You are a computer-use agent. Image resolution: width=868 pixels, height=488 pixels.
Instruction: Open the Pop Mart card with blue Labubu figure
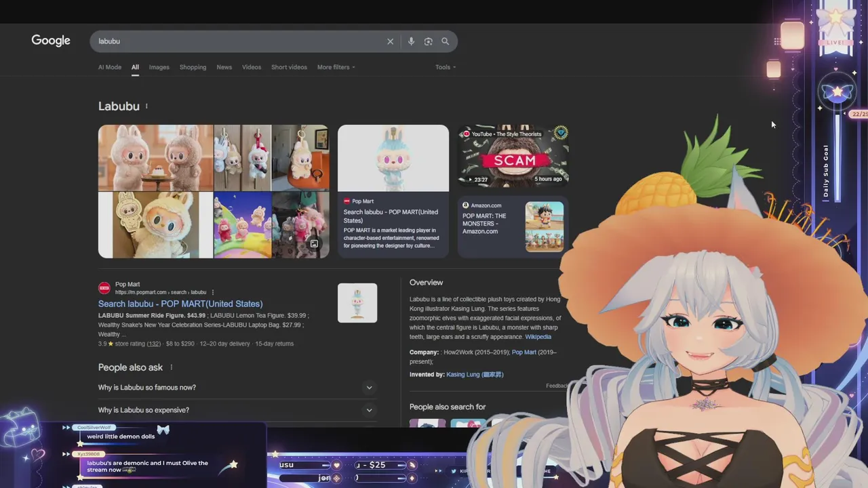pyautogui.click(x=393, y=191)
